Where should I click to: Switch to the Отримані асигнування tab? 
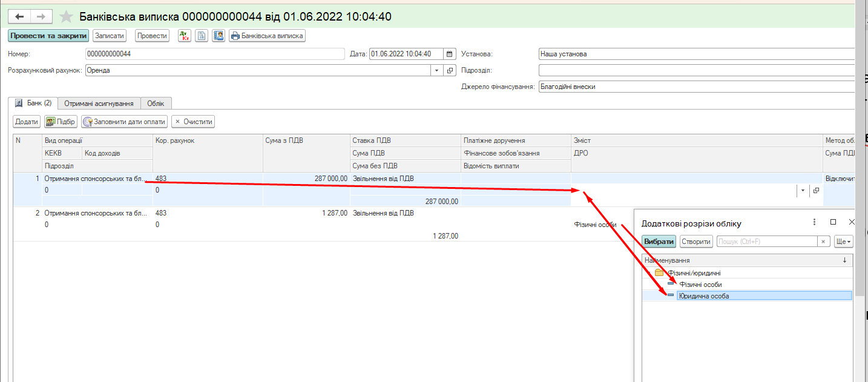[99, 104]
